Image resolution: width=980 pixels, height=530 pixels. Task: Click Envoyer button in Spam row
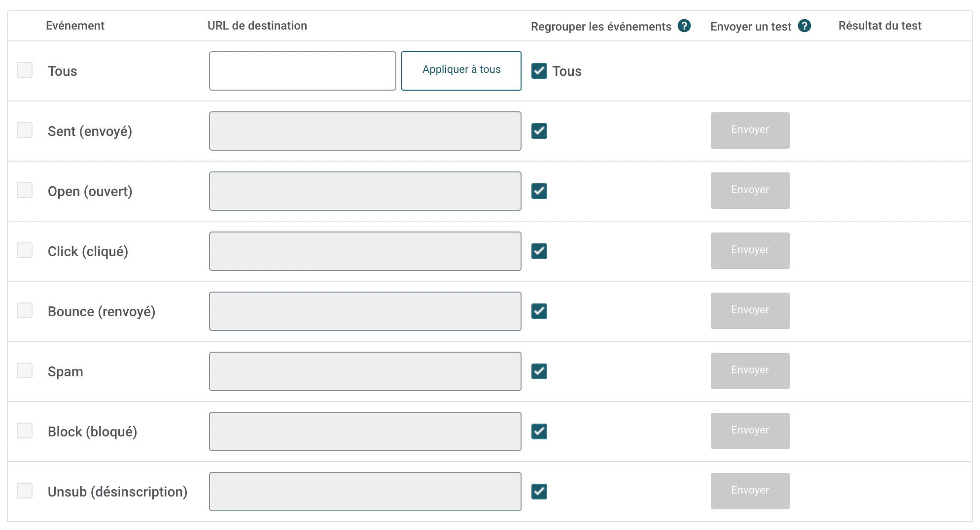click(x=750, y=371)
